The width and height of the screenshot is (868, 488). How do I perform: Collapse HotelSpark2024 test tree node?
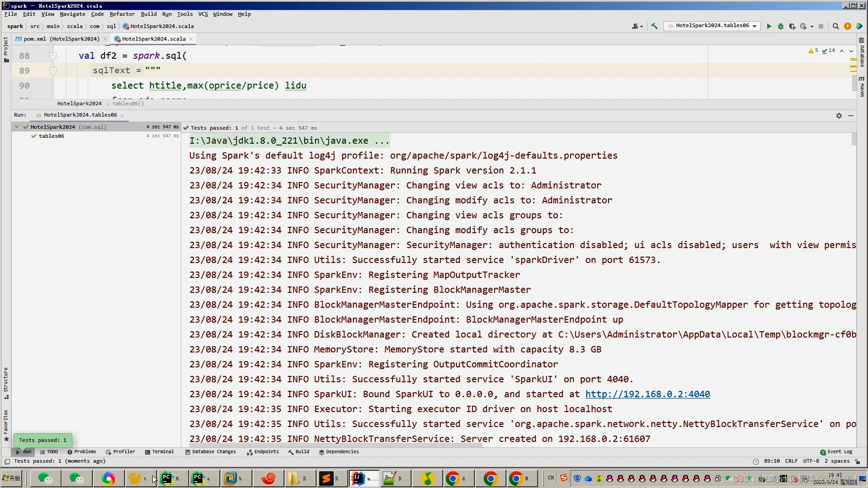[x=17, y=127]
